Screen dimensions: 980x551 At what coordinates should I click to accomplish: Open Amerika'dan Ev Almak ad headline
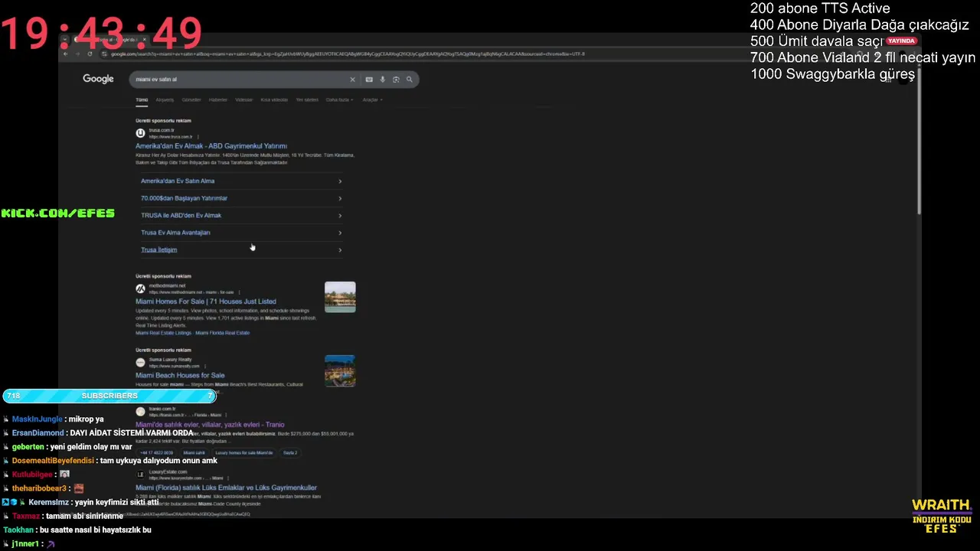[x=211, y=145]
